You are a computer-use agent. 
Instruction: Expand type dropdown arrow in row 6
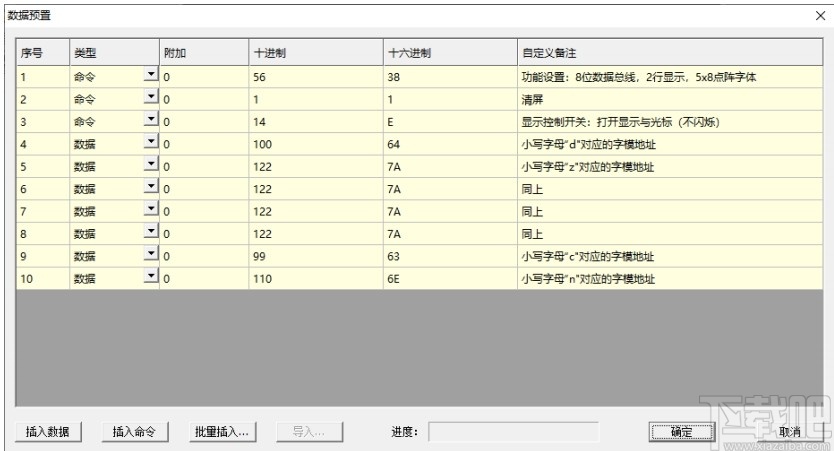(152, 186)
